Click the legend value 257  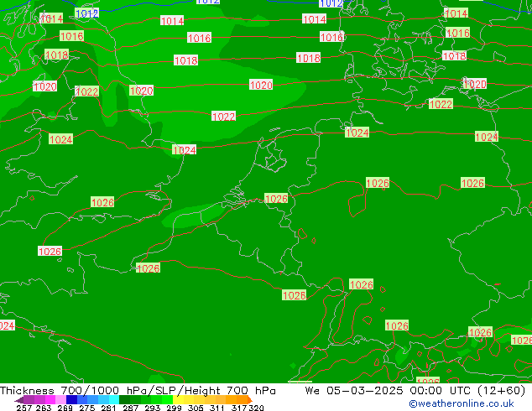[x=24, y=408]
